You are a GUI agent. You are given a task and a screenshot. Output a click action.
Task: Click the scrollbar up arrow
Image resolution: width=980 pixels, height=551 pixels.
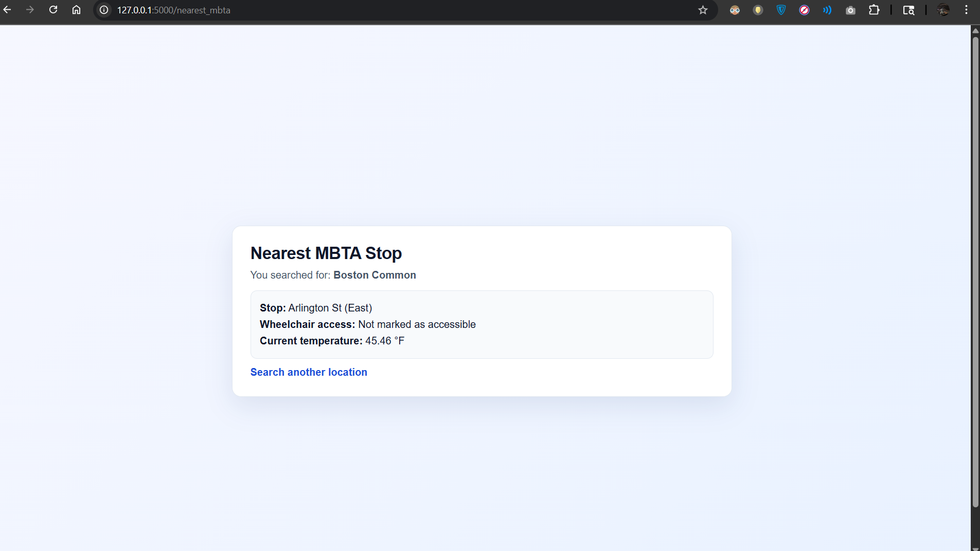coord(975,30)
